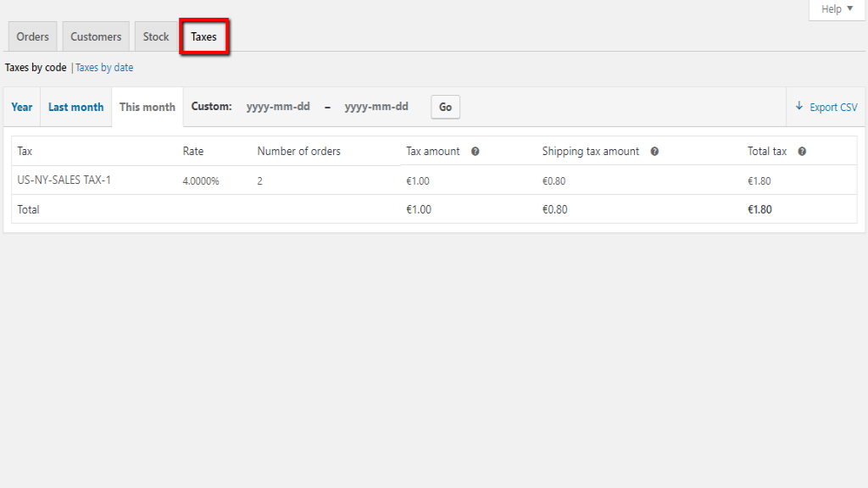The height and width of the screenshot is (488, 868).
Task: Click the bold €1.80 total tax
Action: 759,209
